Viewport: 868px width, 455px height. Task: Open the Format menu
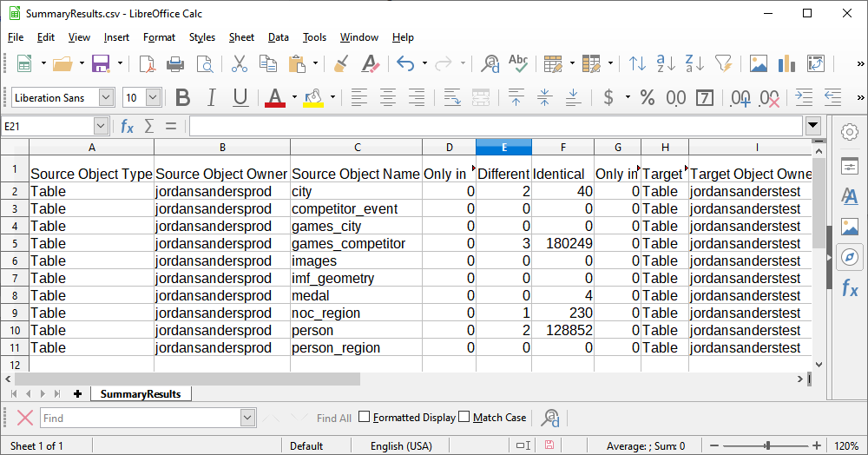(x=159, y=37)
